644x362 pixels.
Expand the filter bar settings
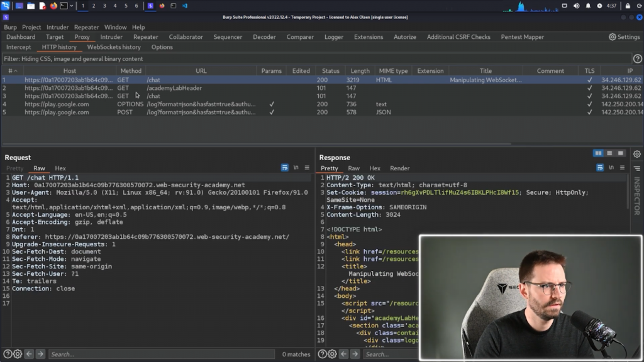314,58
